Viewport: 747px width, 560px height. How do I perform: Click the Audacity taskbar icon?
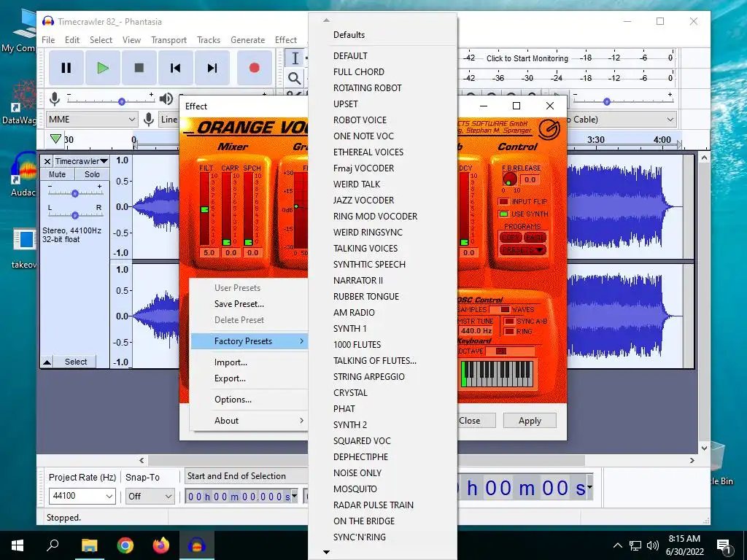click(x=197, y=545)
